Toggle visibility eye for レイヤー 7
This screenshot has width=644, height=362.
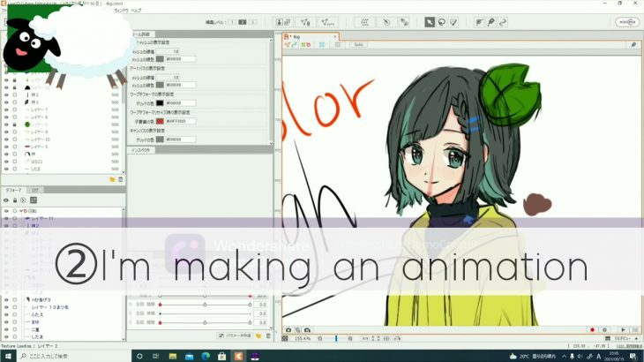click(x=6, y=109)
